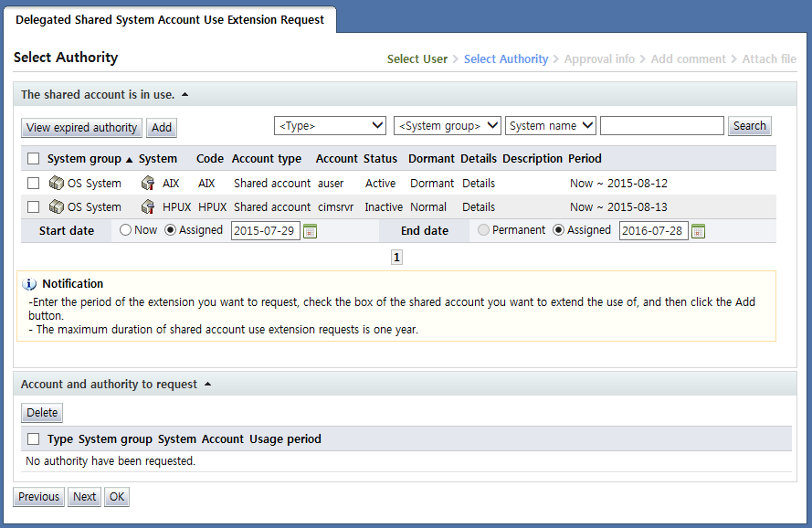
Task: Open Details link for the AIX account
Action: pyautogui.click(x=478, y=183)
